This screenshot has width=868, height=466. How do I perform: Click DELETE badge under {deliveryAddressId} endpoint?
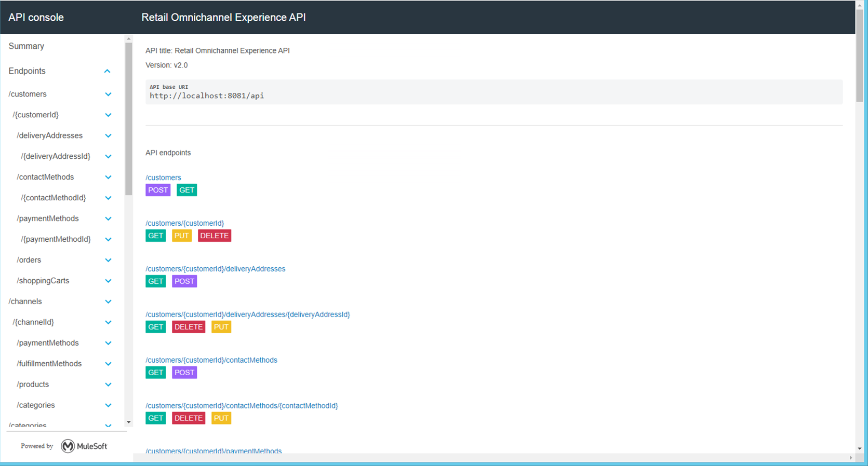pyautogui.click(x=189, y=327)
